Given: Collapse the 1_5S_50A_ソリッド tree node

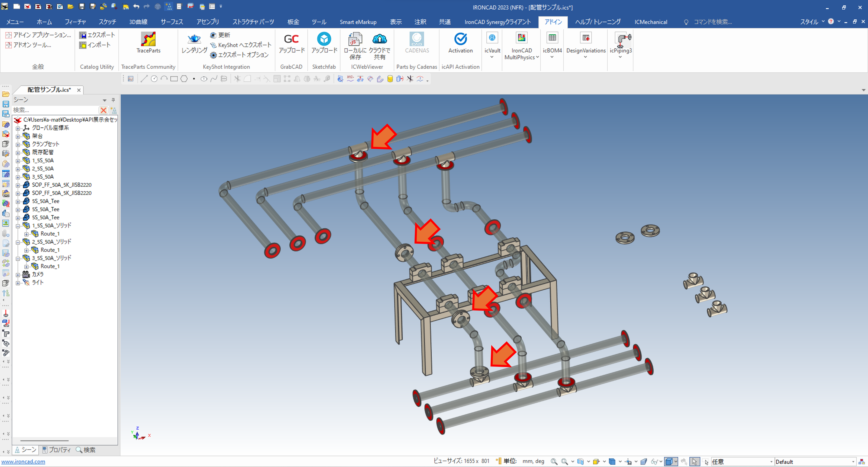Looking at the screenshot, I should 18,226.
